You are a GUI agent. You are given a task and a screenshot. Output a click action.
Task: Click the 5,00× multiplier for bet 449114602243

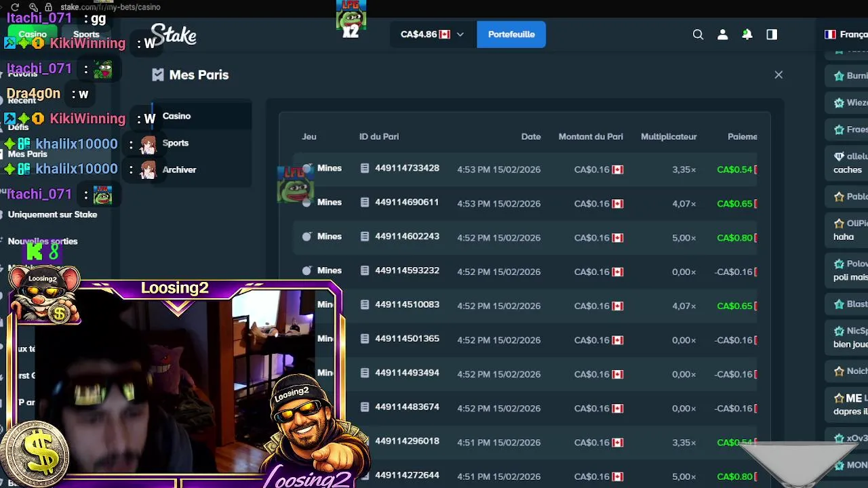(684, 238)
